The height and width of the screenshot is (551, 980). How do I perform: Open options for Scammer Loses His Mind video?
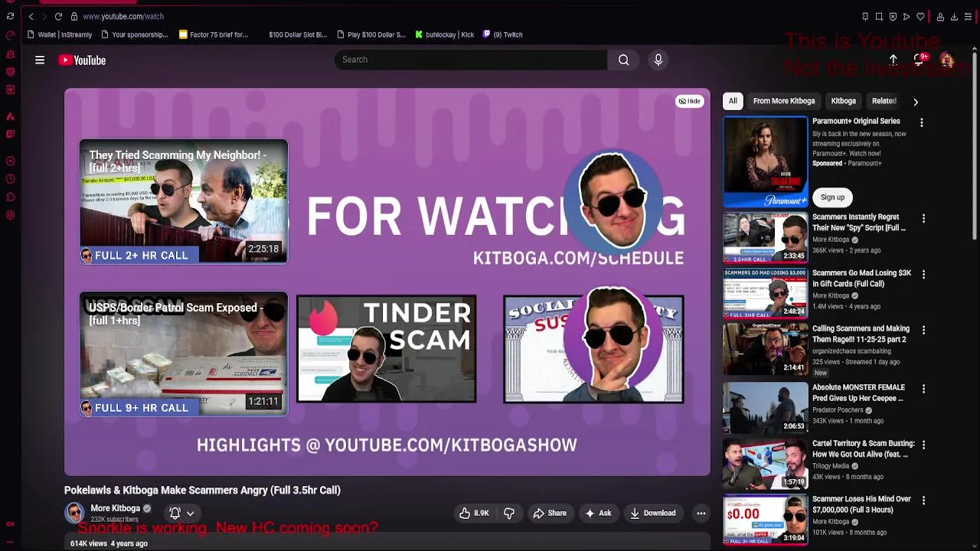923,500
